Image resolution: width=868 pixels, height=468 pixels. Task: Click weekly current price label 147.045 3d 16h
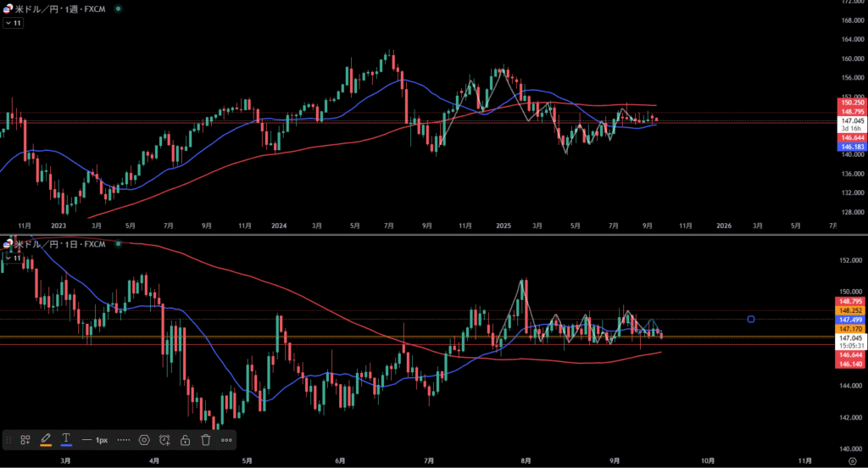click(852, 125)
